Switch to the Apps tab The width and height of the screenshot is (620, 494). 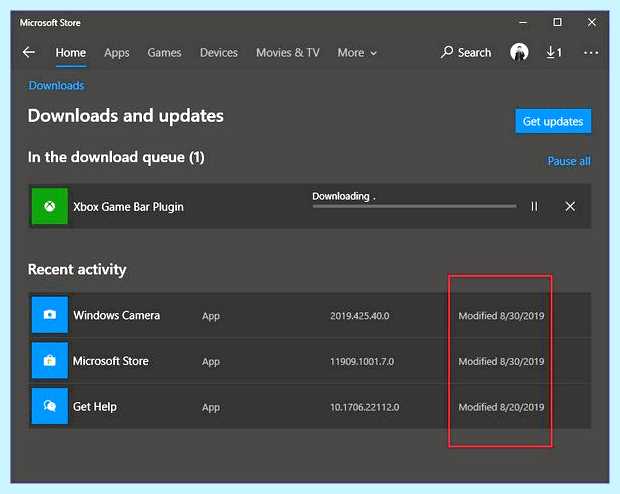(x=117, y=53)
